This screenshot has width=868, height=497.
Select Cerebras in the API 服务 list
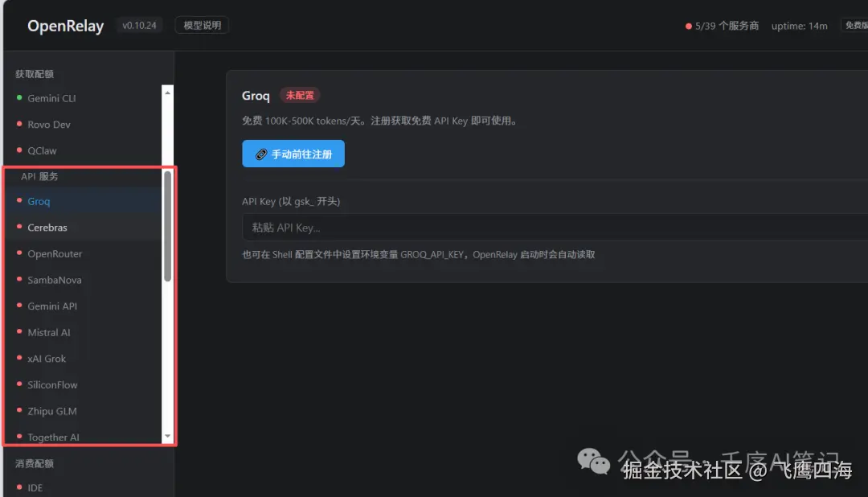47,228
